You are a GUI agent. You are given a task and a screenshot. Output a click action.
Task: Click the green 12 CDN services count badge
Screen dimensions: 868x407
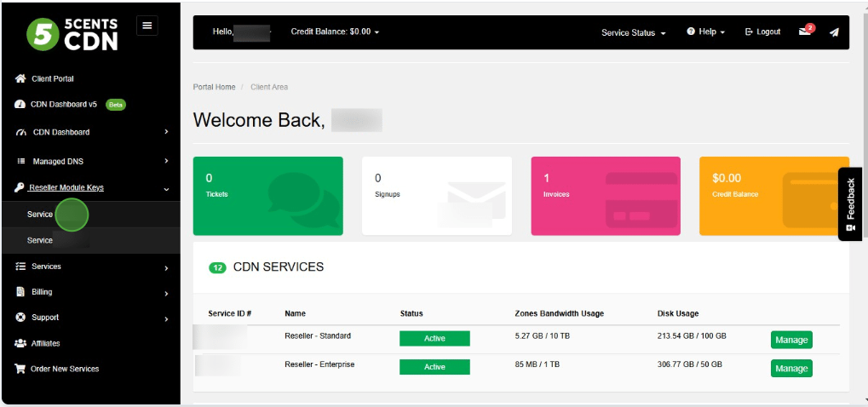217,268
